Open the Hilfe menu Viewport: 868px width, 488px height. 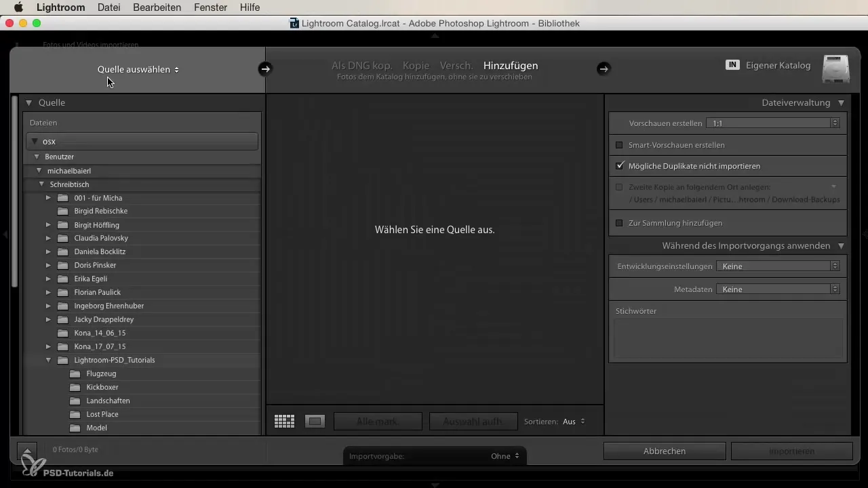(x=249, y=7)
